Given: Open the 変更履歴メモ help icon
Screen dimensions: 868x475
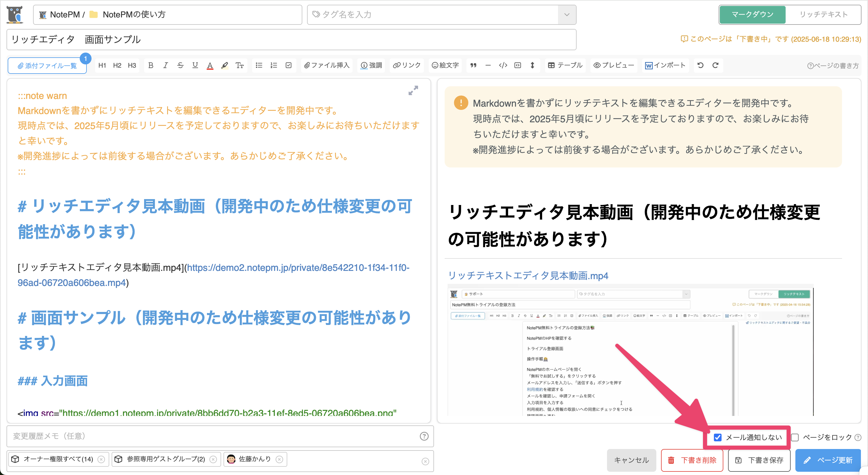Looking at the screenshot, I should point(424,436).
